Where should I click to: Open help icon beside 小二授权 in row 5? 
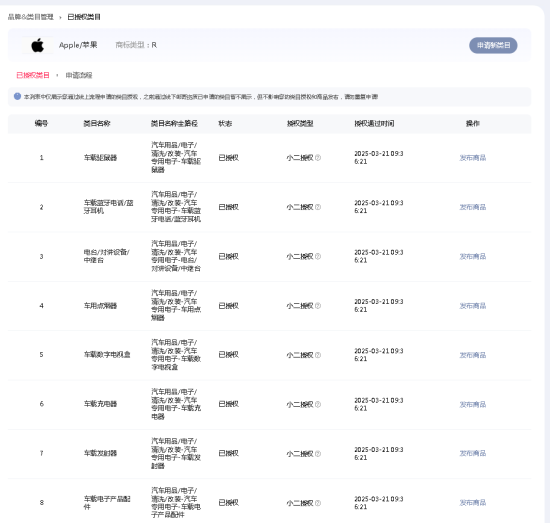(318, 355)
